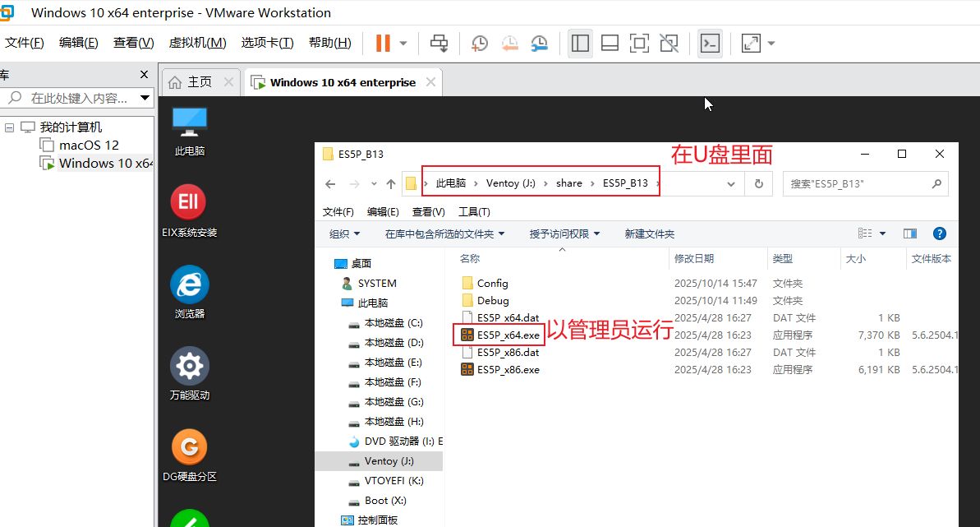The height and width of the screenshot is (527, 980).
Task: Click the Explorer refresh button
Action: coord(758,183)
